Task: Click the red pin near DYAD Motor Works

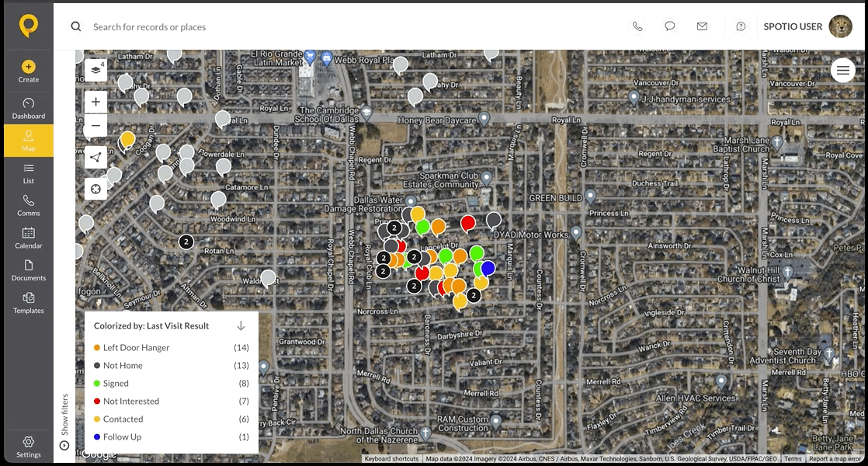Action: click(467, 223)
